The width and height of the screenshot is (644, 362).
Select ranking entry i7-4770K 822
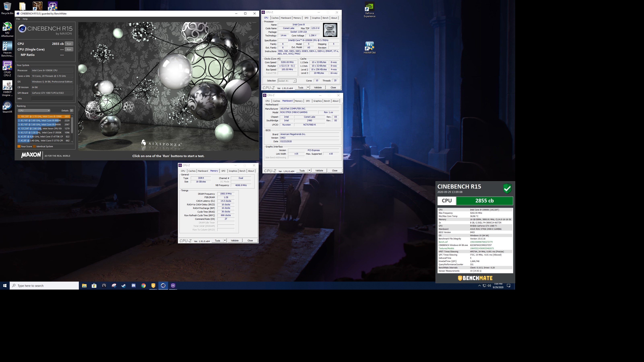44,137
